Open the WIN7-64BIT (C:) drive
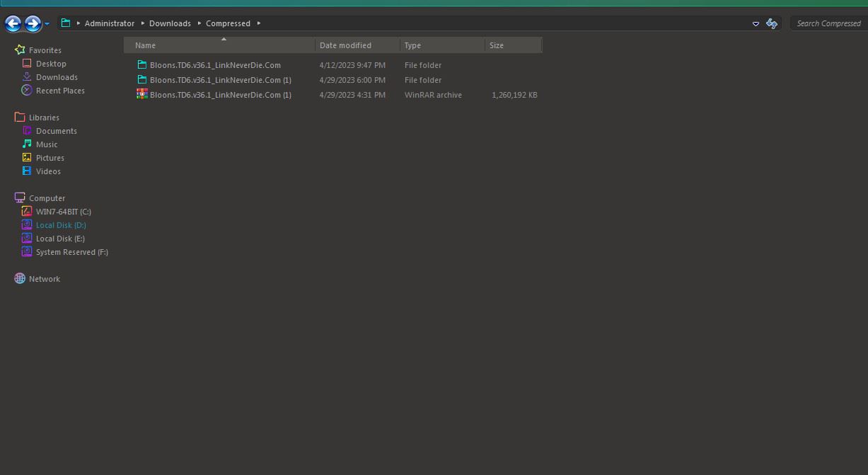The image size is (868, 475). pos(64,212)
